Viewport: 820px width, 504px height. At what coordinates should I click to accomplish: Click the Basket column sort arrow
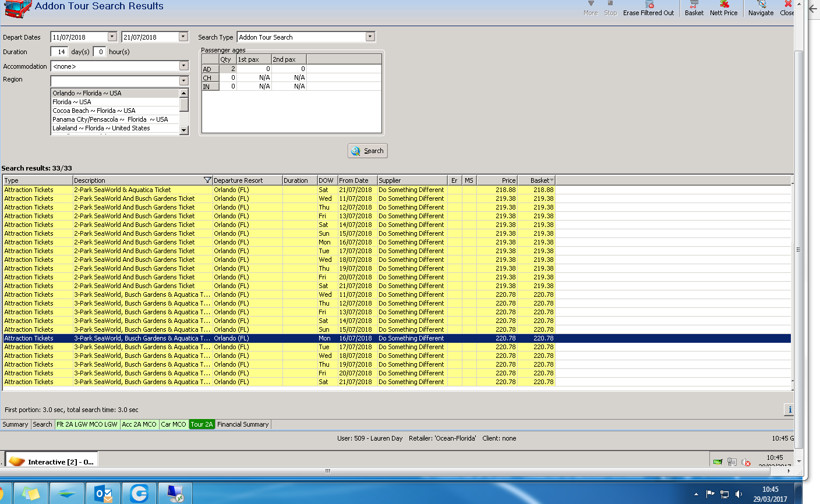tap(552, 180)
